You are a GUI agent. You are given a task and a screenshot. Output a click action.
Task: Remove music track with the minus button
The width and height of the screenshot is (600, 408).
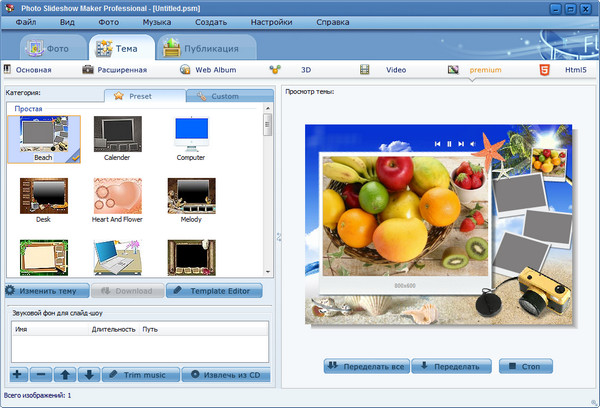coord(41,374)
